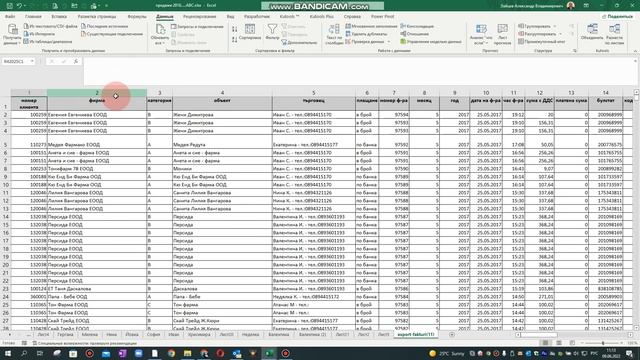Click in the formula bar

tap(358, 71)
